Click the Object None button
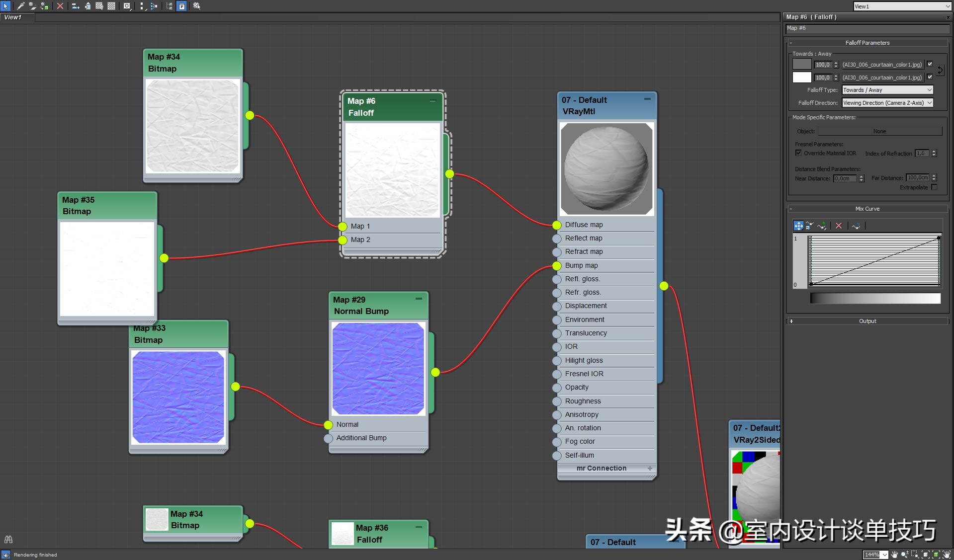Viewport: 954px width, 560px height. (879, 131)
